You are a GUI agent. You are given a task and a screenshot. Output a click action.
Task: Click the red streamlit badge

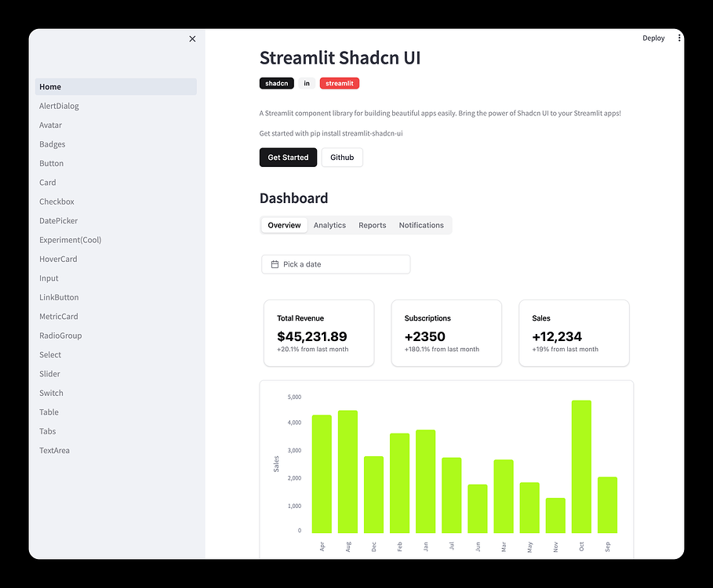(x=339, y=83)
